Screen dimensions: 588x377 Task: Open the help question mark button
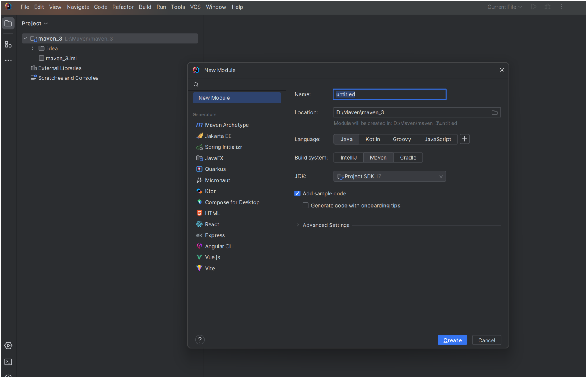[x=200, y=340]
